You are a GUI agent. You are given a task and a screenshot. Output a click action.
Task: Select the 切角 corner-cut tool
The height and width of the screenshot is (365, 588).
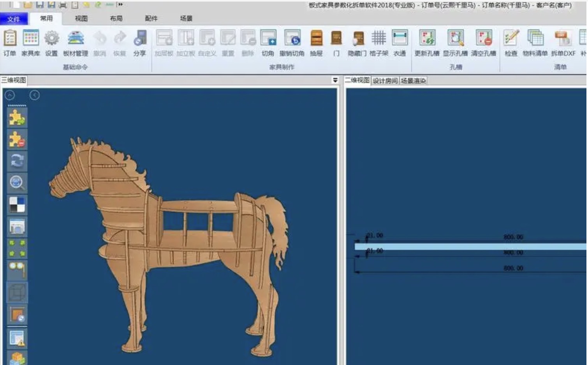[x=268, y=43]
